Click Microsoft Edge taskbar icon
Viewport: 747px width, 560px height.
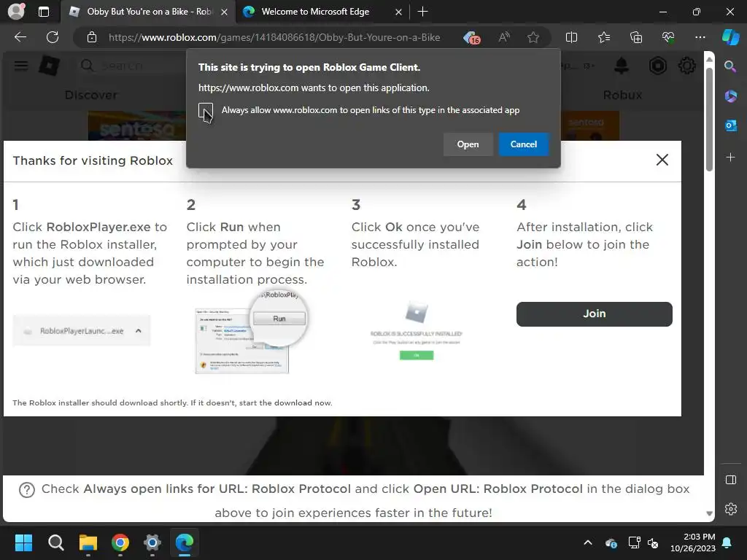click(184, 542)
